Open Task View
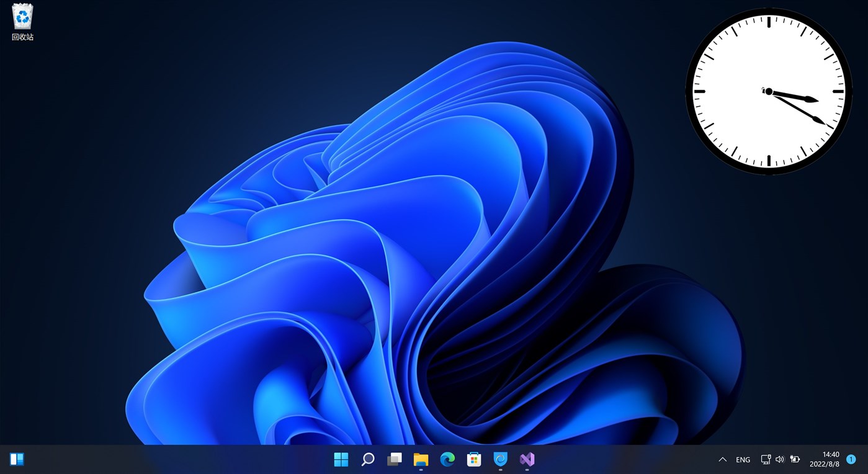The image size is (868, 474). [x=394, y=459]
